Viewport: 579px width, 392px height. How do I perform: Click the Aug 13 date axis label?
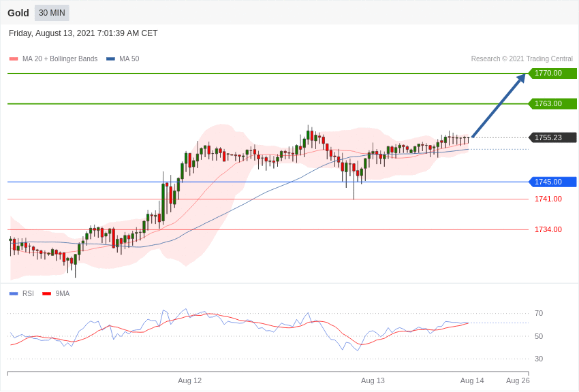point(373,380)
